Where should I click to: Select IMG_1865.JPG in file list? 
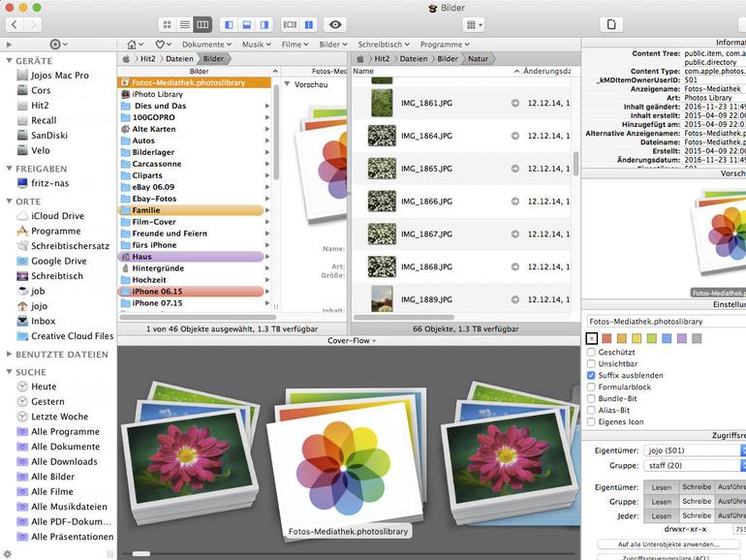426,169
